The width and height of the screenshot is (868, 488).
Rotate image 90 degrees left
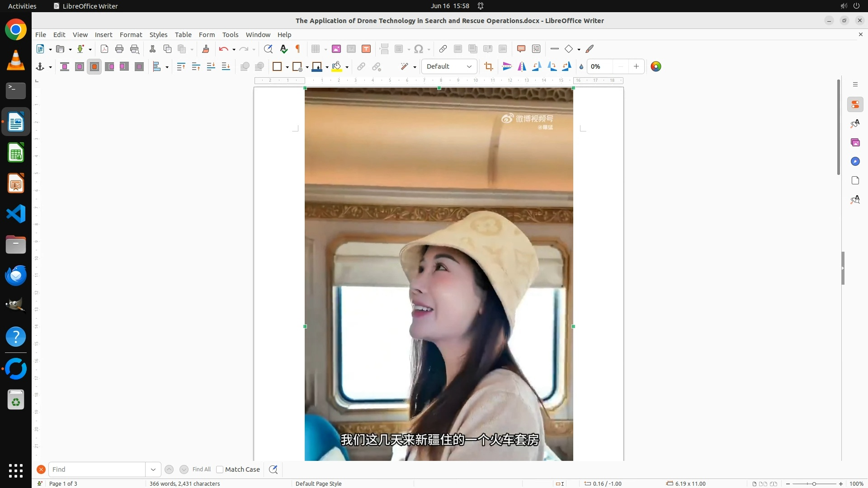tap(537, 67)
